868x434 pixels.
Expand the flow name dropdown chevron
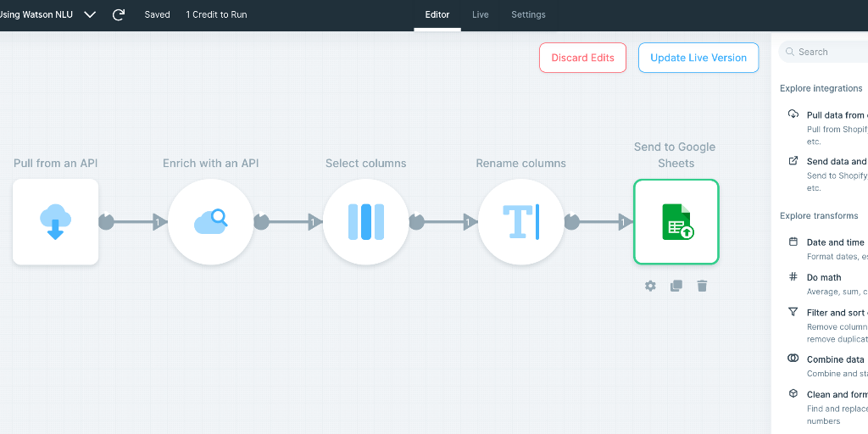(90, 14)
